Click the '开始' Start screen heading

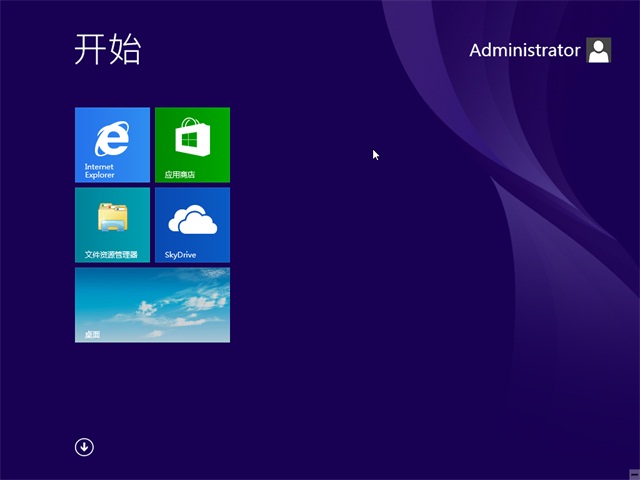[x=108, y=49]
